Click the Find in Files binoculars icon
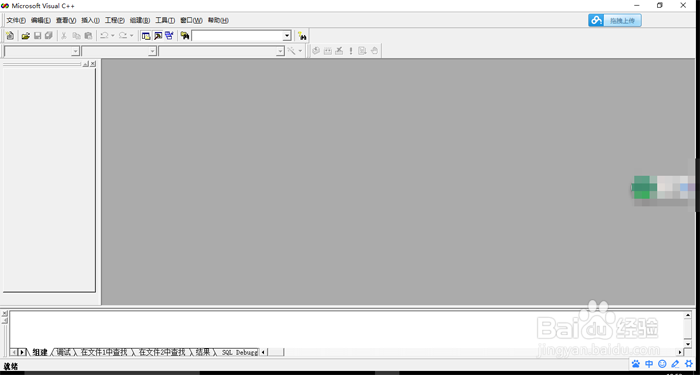Screen dimensions: 700x375 (x=185, y=36)
